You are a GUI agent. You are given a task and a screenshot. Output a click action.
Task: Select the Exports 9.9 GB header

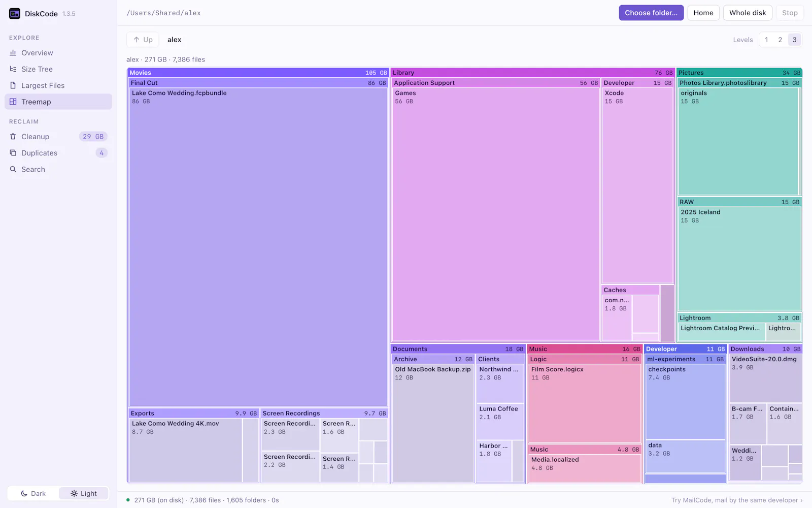coord(194,414)
